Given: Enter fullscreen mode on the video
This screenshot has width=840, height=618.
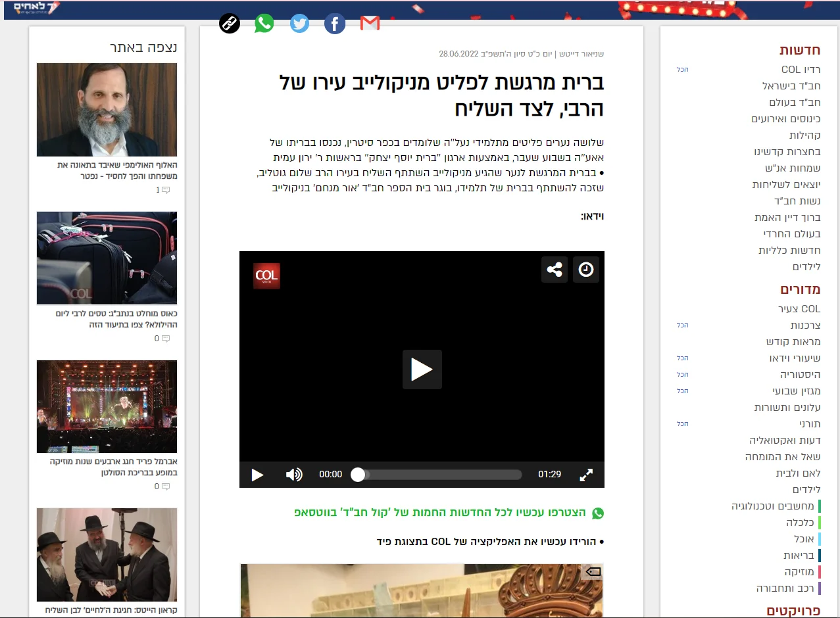Looking at the screenshot, I should [586, 475].
